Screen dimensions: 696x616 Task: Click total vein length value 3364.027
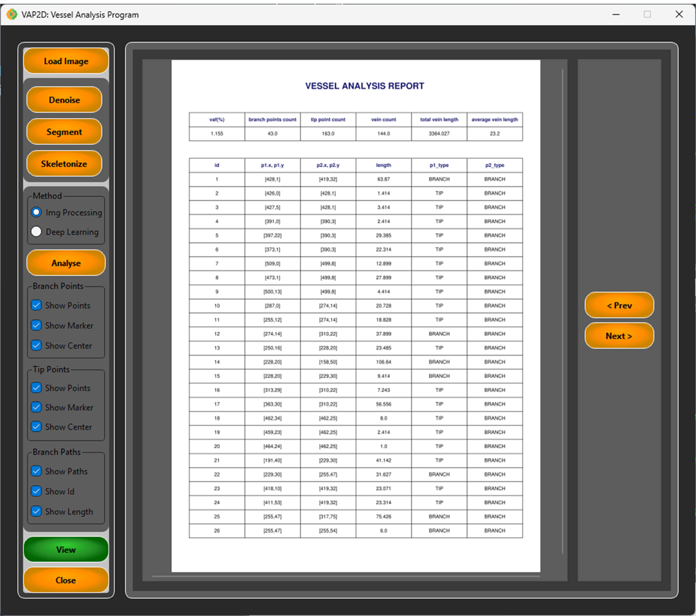[x=439, y=133]
